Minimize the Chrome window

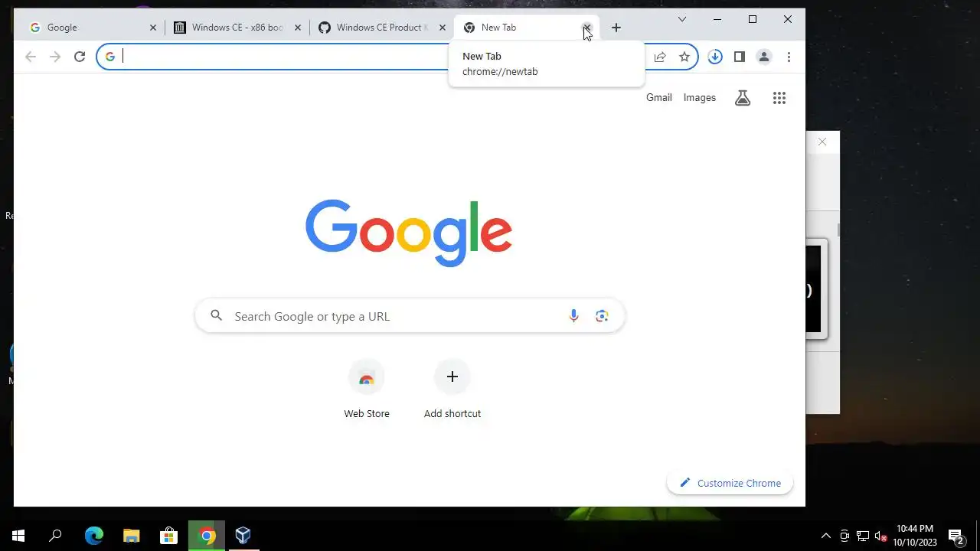717,19
